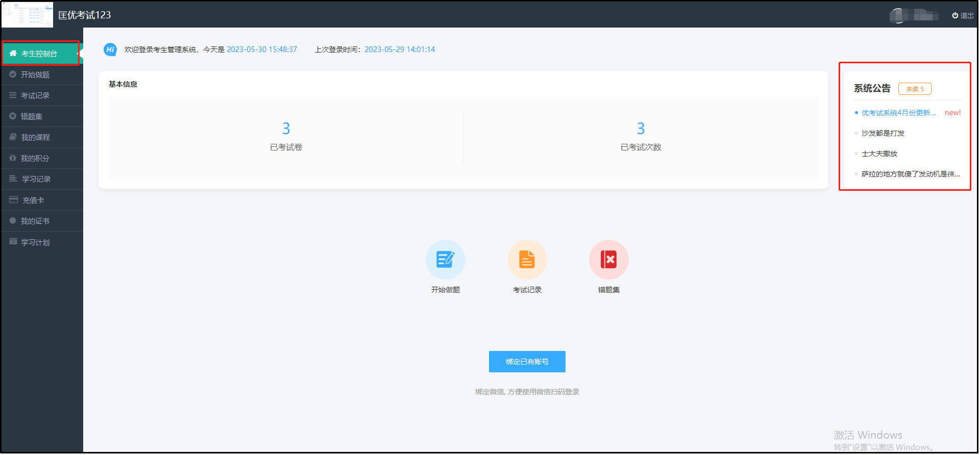Image resolution: width=980 pixels, height=455 pixels.
Task: Click the 未读 5 unread badge
Action: [915, 89]
